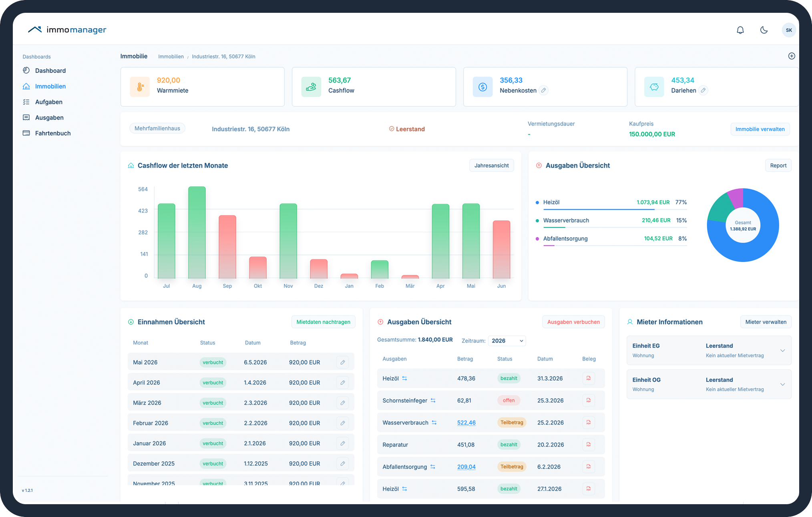Open the SK user avatar menu
812x517 pixels.
(789, 30)
